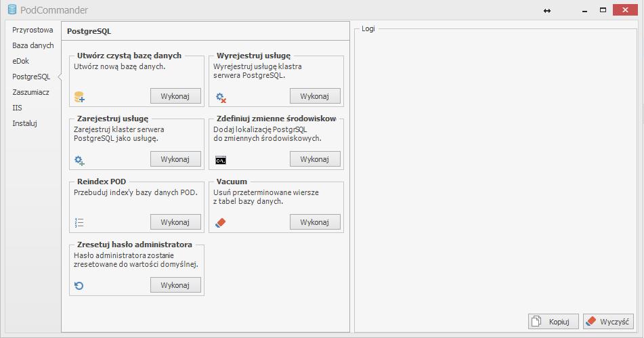Go to the Zaszumiacz section
The image size is (644, 338).
(x=30, y=92)
